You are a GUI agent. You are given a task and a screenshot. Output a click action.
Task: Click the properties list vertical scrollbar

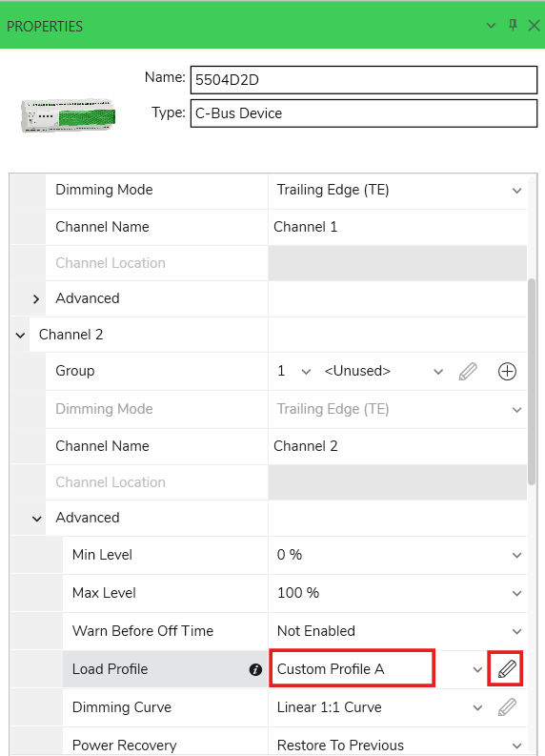(x=532, y=381)
